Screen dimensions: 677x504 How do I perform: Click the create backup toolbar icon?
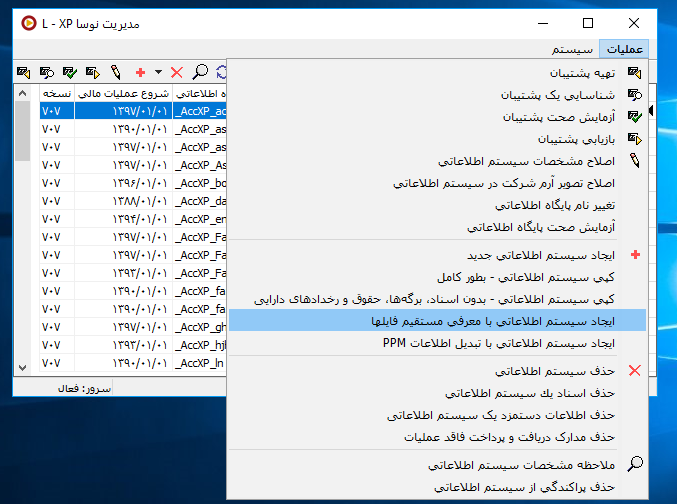click(x=24, y=72)
